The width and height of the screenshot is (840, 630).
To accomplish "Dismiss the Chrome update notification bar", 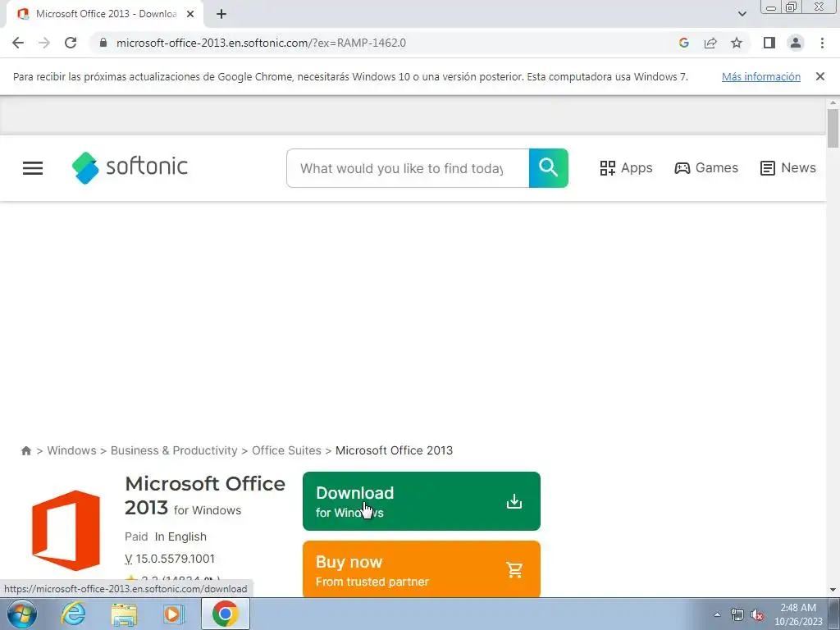I will pos(819,76).
